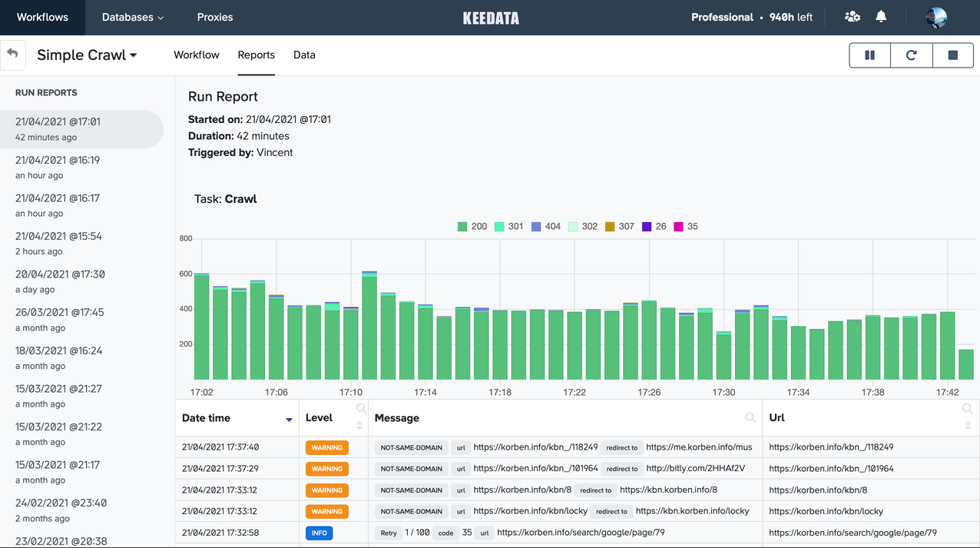Viewport: 980px width, 548px height.
Task: Switch to the Workflow tab
Action: (197, 55)
